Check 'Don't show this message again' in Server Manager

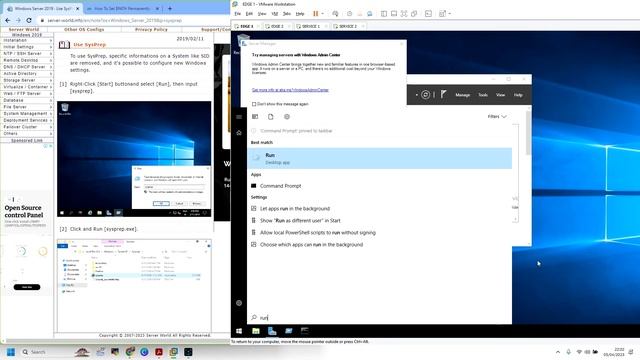254,104
